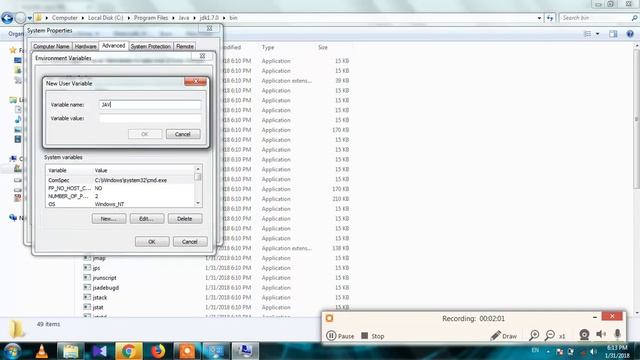This screenshot has height=360, width=640.
Task: Select the Advanced tab
Action: click(113, 46)
